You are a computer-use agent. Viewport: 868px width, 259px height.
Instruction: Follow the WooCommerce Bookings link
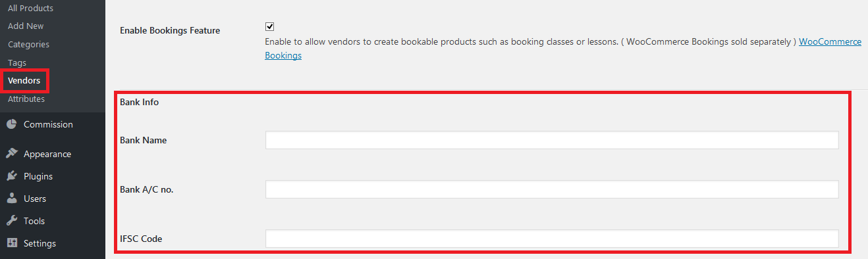pyautogui.click(x=563, y=49)
